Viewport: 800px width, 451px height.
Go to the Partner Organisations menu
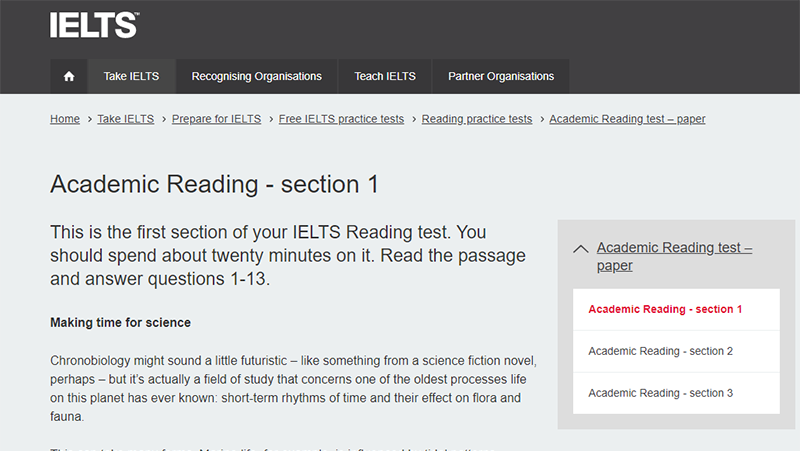(x=500, y=76)
